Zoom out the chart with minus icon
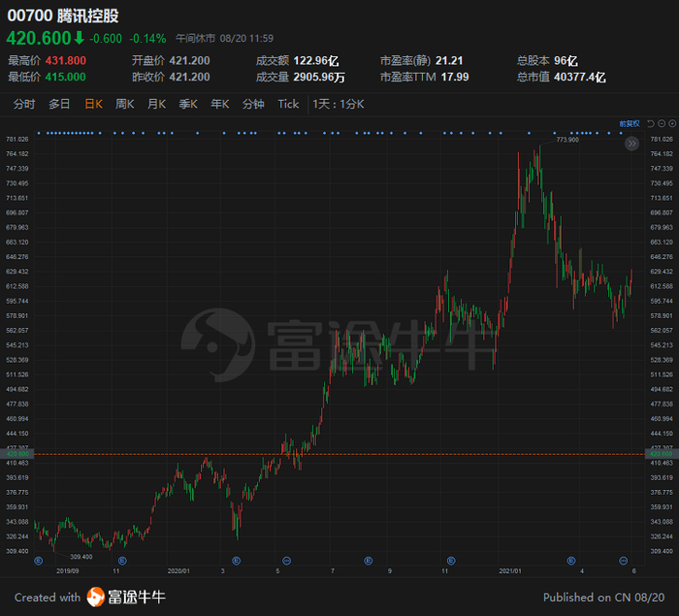Image resolution: width=679 pixels, height=616 pixels. [x=662, y=124]
